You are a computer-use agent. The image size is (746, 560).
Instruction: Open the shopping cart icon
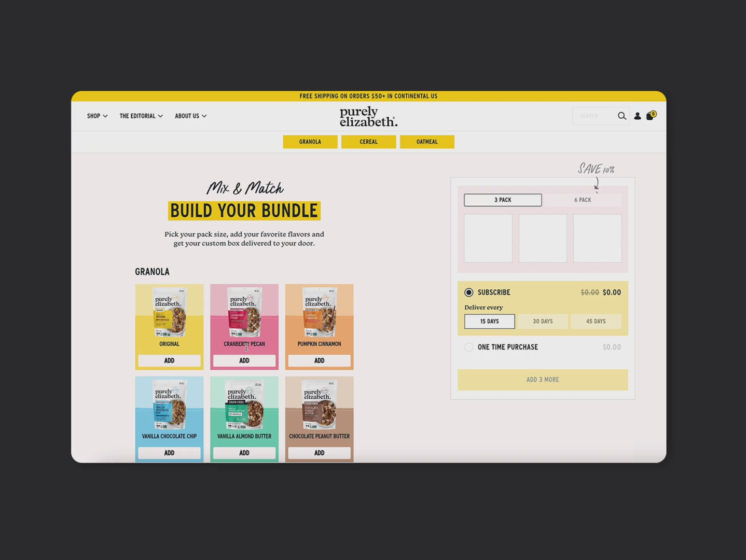coord(650,116)
